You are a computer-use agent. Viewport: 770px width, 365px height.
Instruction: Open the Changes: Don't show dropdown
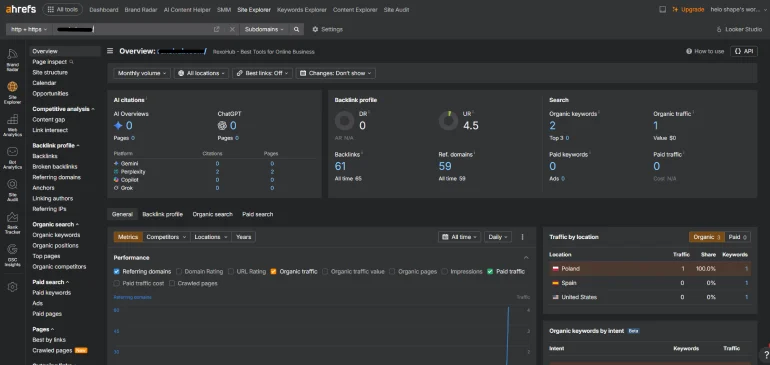click(x=335, y=73)
